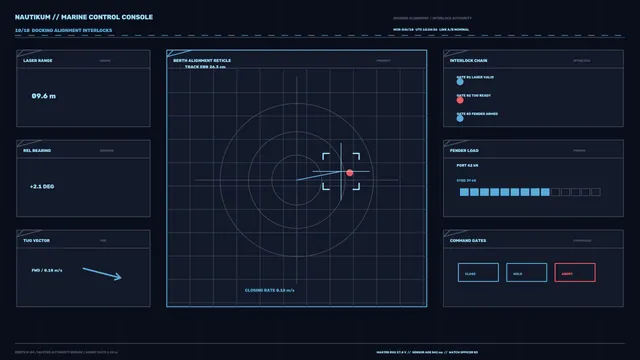
Task: Click the REL BEARING panel title
Action: 37,151
